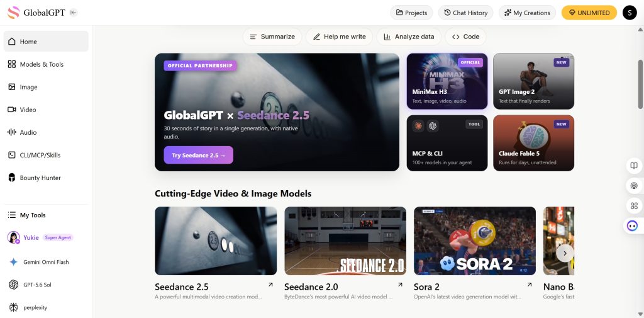The height and width of the screenshot is (318, 644).
Task: Click the Cutting-Edge Video & Image Models heading
Action: point(233,193)
